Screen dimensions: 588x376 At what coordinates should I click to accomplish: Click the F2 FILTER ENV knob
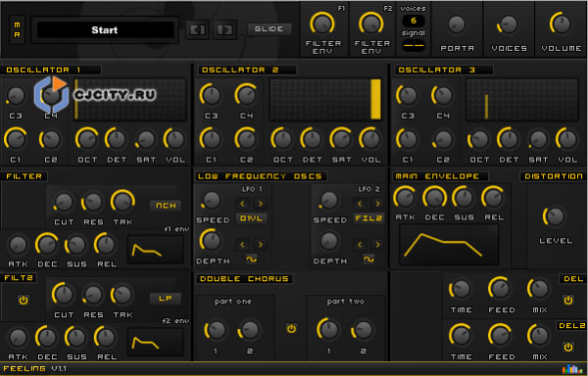point(371,23)
